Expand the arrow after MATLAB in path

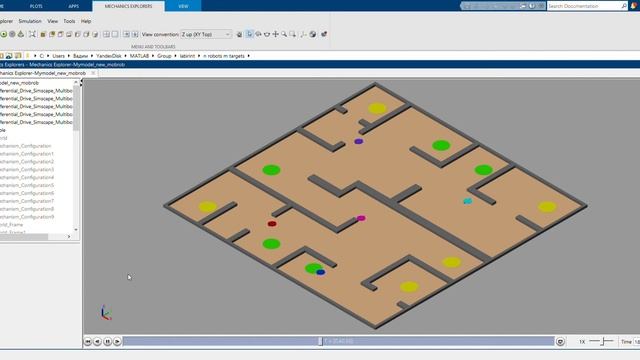point(153,56)
